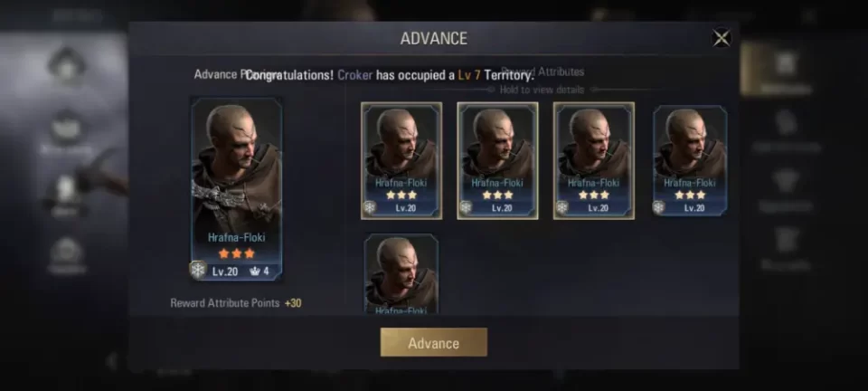Switch to the highlighted top tab in the right sidebar
This screenshot has height=391, width=868.
[786, 70]
